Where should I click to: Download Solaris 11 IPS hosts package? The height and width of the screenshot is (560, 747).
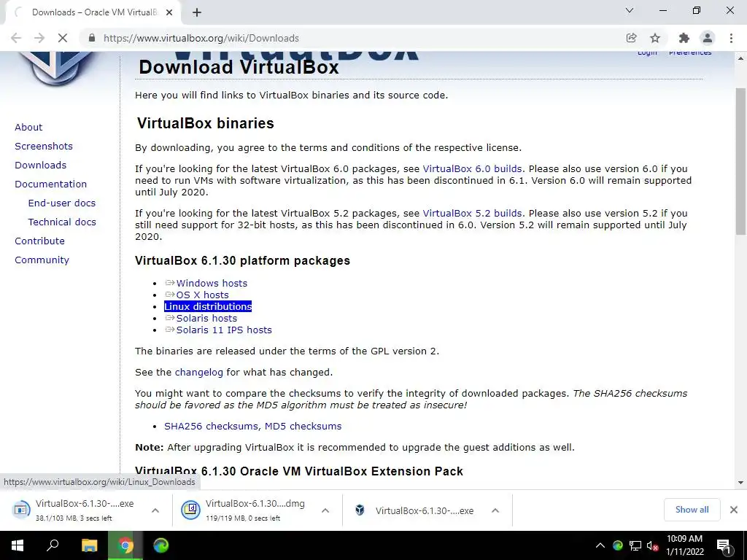[224, 330]
